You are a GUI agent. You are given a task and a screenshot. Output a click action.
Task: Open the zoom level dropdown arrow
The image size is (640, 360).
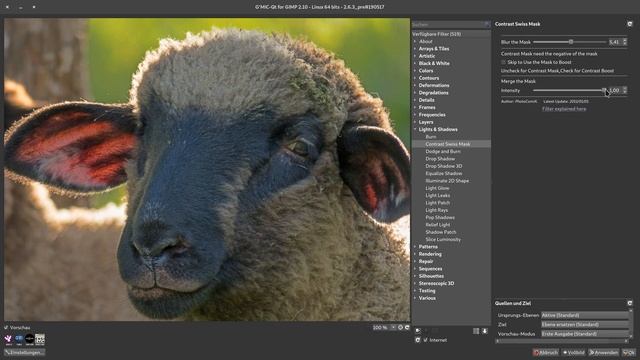click(x=393, y=327)
